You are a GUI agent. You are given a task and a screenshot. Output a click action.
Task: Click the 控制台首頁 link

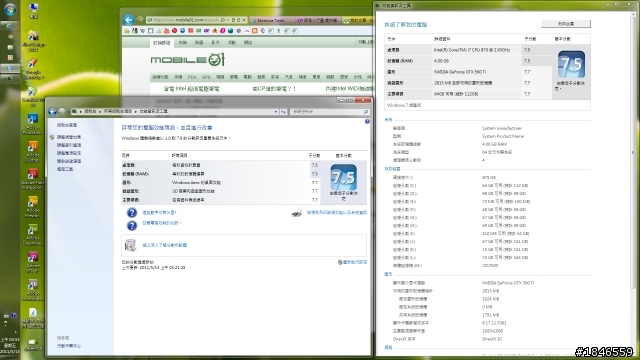pyautogui.click(x=67, y=125)
